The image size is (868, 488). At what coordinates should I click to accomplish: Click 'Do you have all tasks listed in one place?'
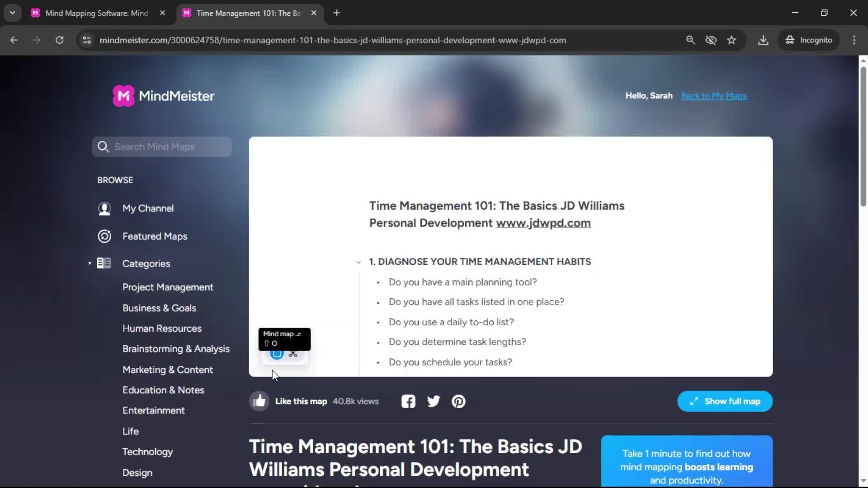[x=476, y=302]
